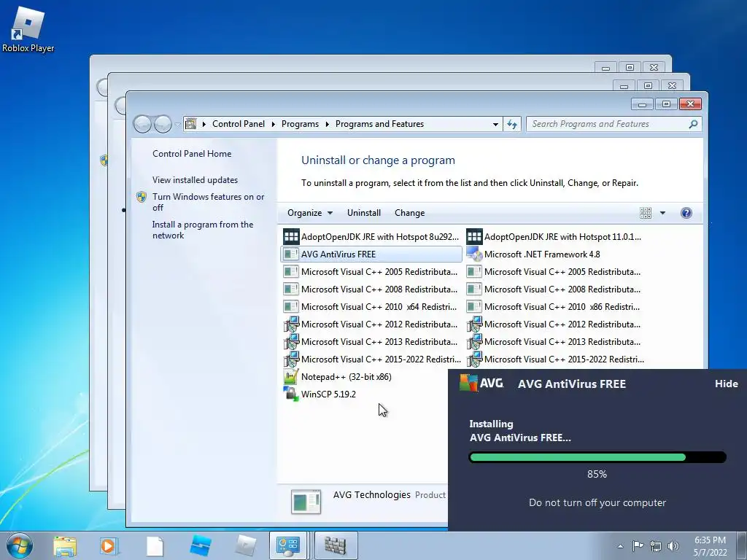The width and height of the screenshot is (747, 560).
Task: Click the Notepad++ program icon
Action: point(290,377)
